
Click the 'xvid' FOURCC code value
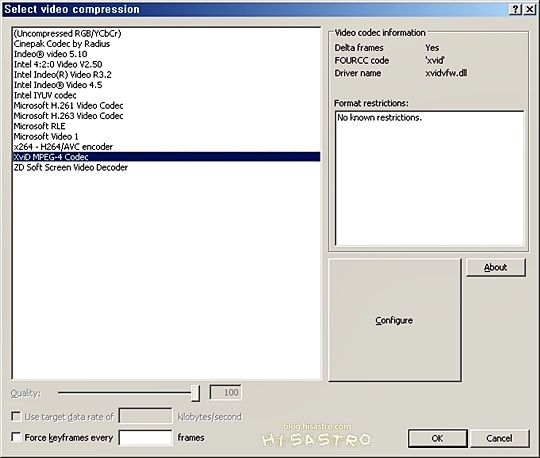coord(435,60)
